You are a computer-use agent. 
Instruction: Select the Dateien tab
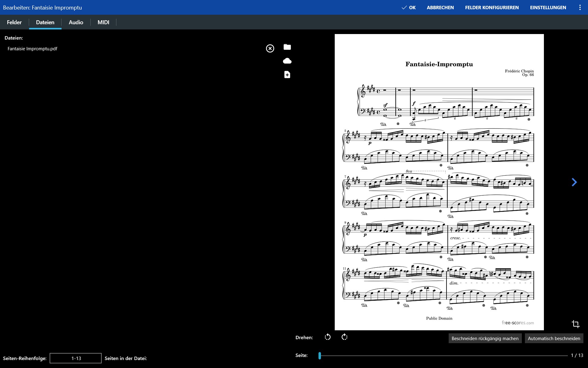point(45,22)
